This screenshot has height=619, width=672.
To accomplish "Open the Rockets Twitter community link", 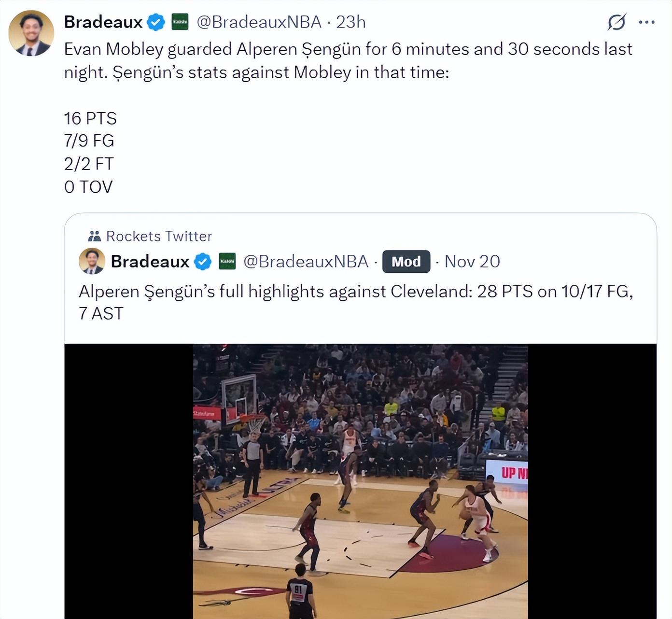I will click(x=159, y=236).
